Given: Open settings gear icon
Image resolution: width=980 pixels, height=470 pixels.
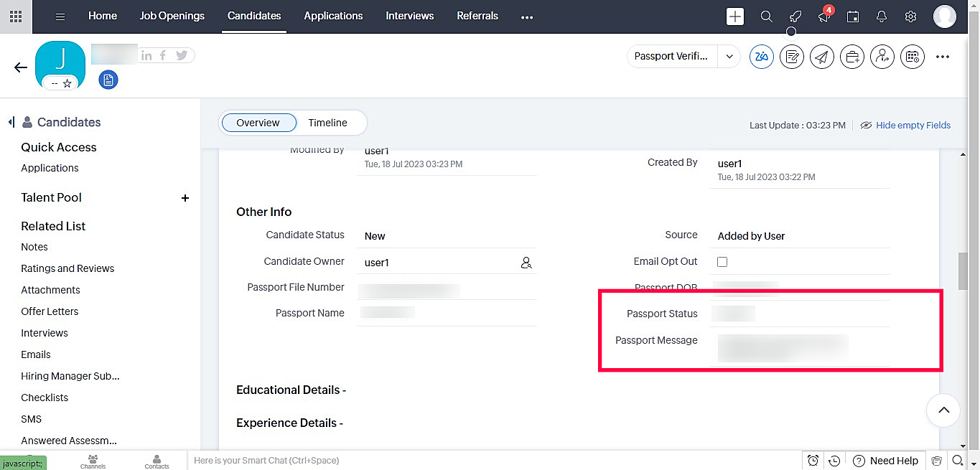Looking at the screenshot, I should click(910, 17).
